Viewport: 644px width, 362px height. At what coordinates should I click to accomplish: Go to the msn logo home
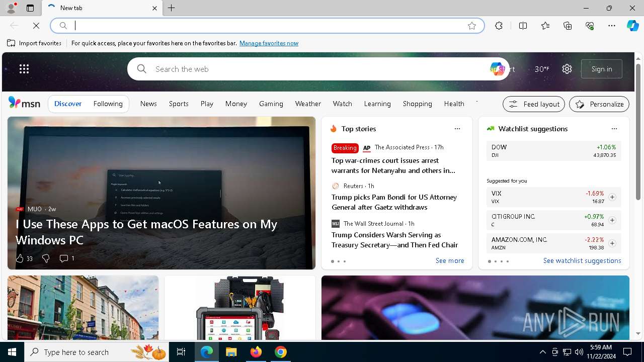pyautogui.click(x=24, y=103)
